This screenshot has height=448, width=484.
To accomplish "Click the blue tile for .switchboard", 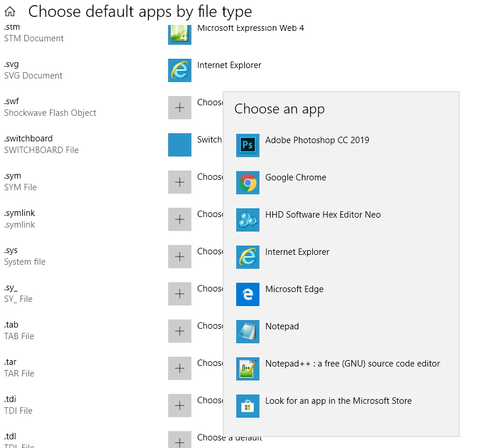I will pos(180,145).
